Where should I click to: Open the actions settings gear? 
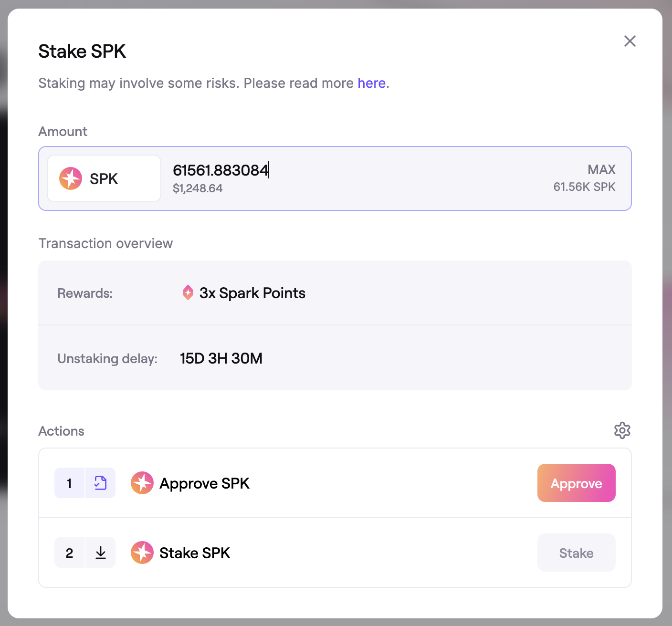pyautogui.click(x=622, y=430)
